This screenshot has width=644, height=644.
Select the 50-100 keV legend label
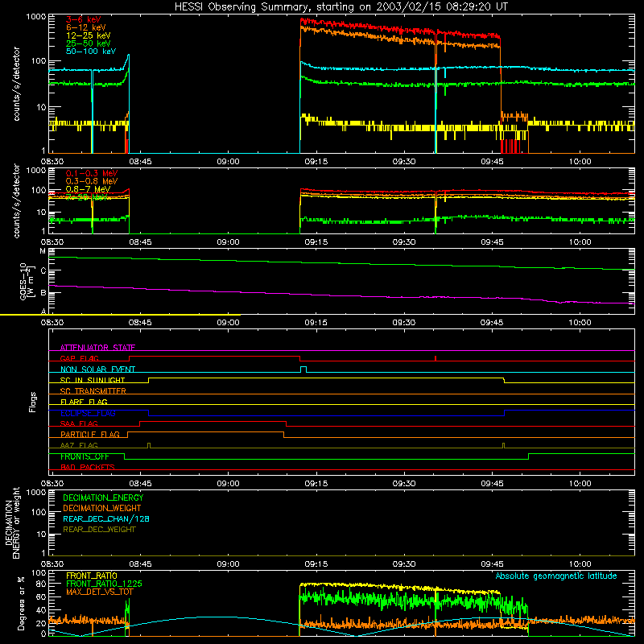[x=91, y=52]
